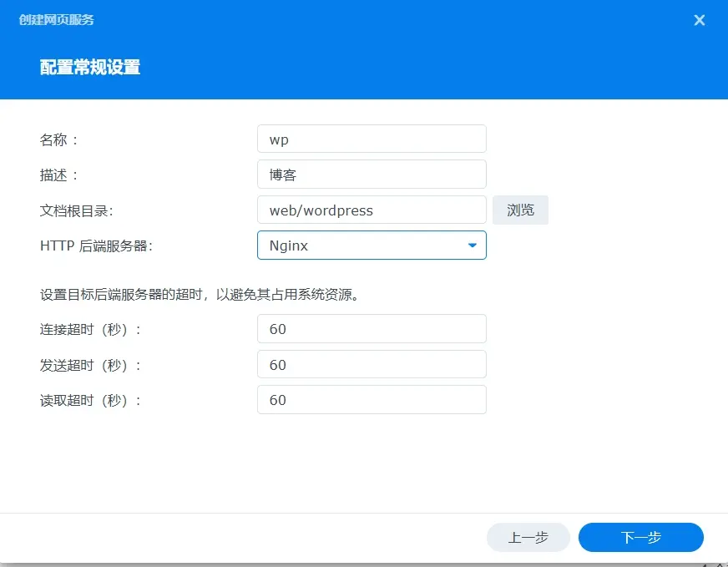Screen dimensions: 728x567
Task: Click the 名称 label
Action: (59, 139)
